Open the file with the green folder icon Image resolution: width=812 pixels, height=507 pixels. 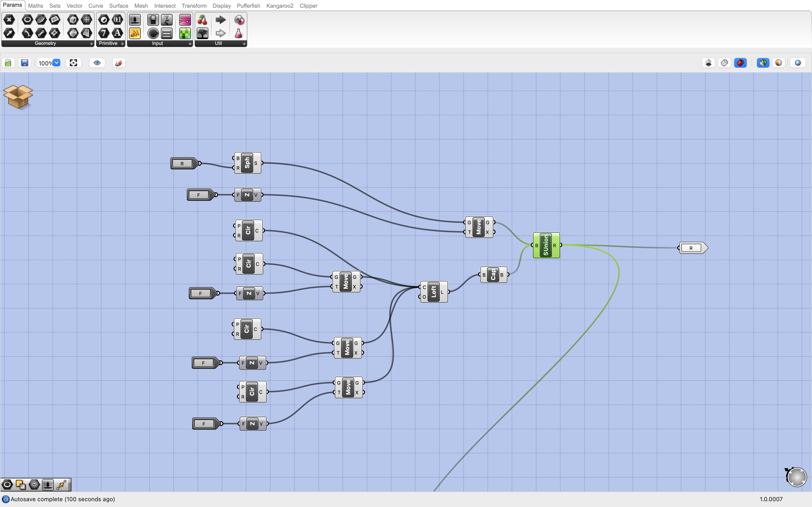(x=8, y=63)
